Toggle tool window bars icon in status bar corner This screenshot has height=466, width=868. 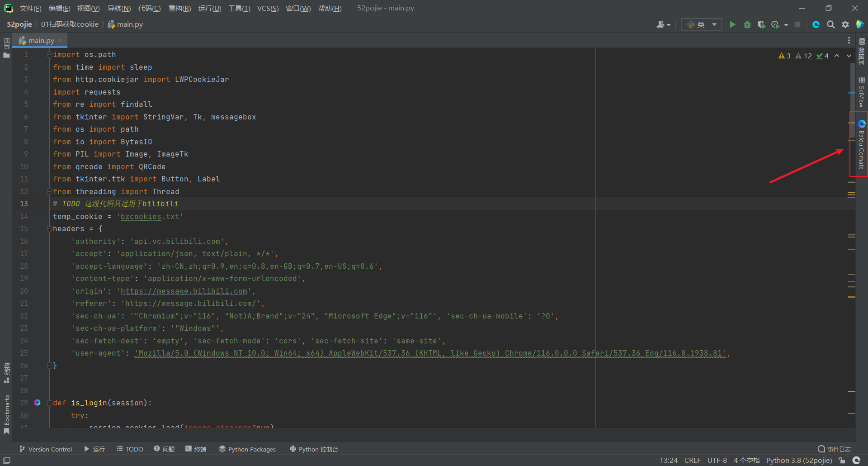coord(7,460)
